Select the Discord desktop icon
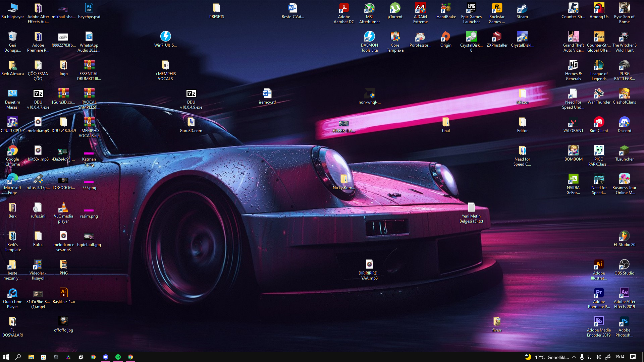The width and height of the screenshot is (644, 362). (624, 123)
